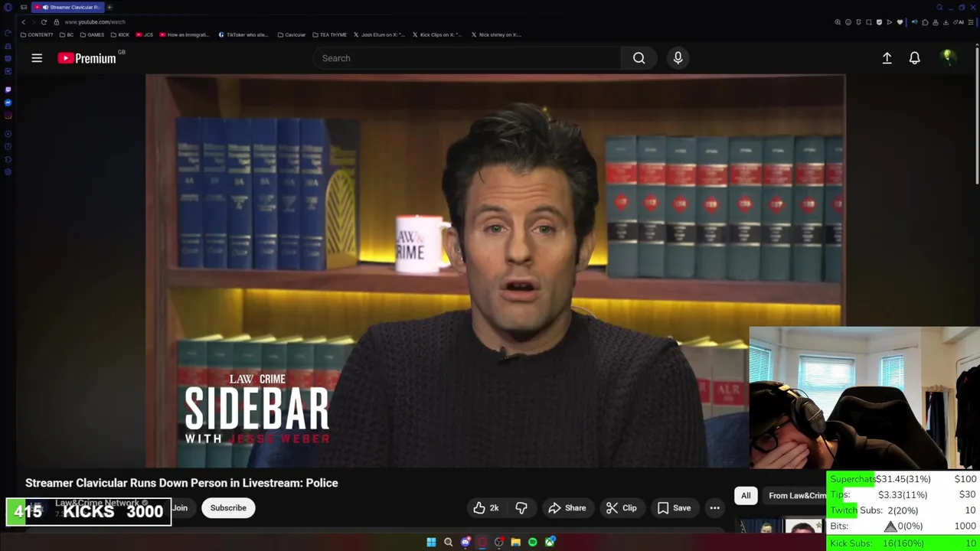Go back with the browser back arrow

coord(23,22)
